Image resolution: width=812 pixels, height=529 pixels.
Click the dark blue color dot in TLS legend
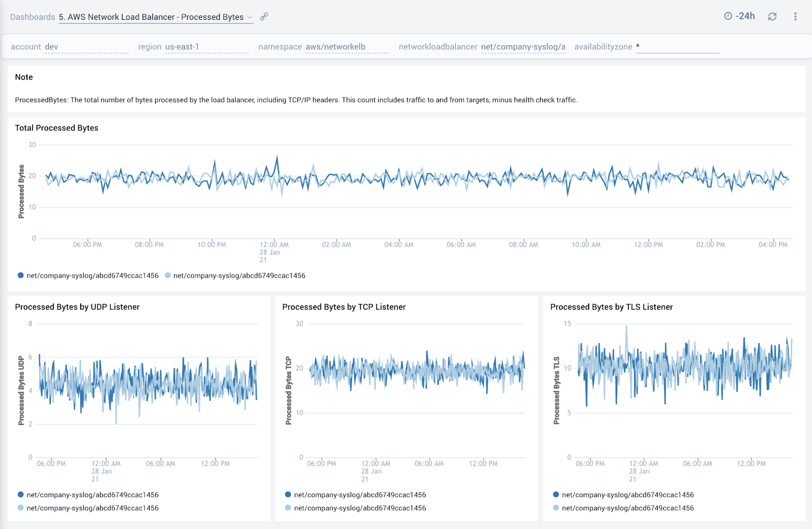tap(555, 494)
